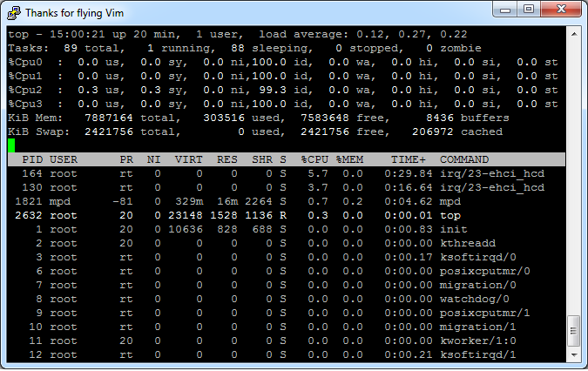Click the 0:16.64 time value
This screenshot has height=371, width=588.
[x=409, y=187]
